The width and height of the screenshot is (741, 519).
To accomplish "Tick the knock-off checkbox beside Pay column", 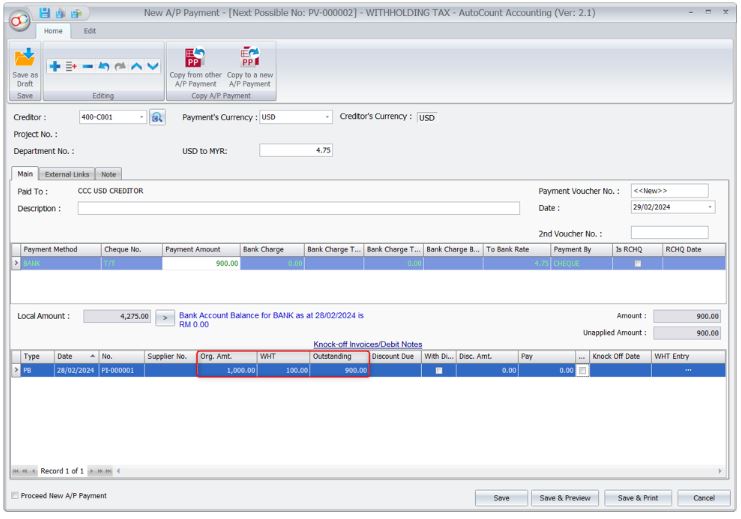I will [x=582, y=371].
